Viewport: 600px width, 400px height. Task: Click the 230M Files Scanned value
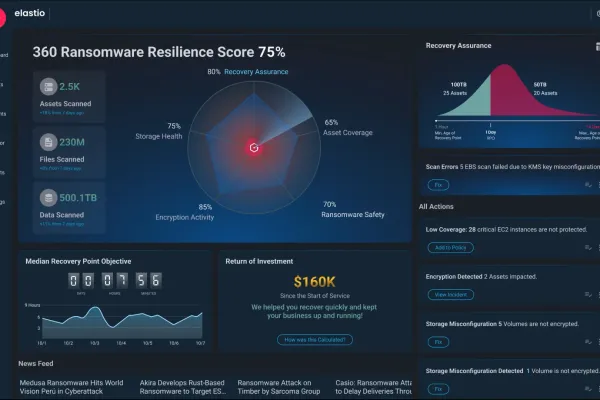72,142
